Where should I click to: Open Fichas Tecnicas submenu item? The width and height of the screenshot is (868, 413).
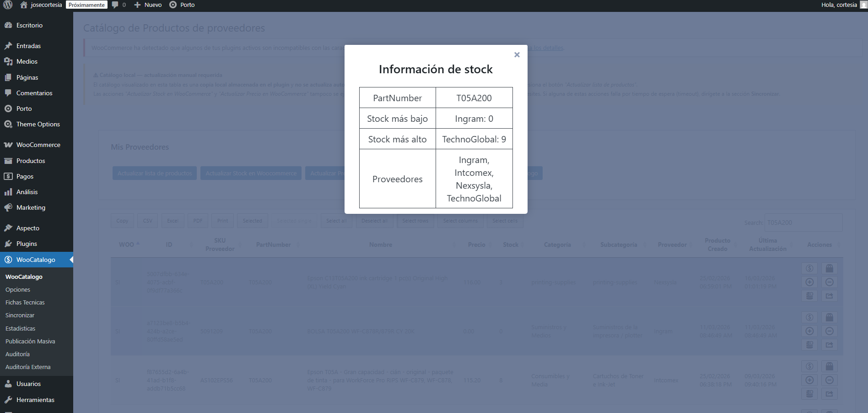(x=25, y=302)
